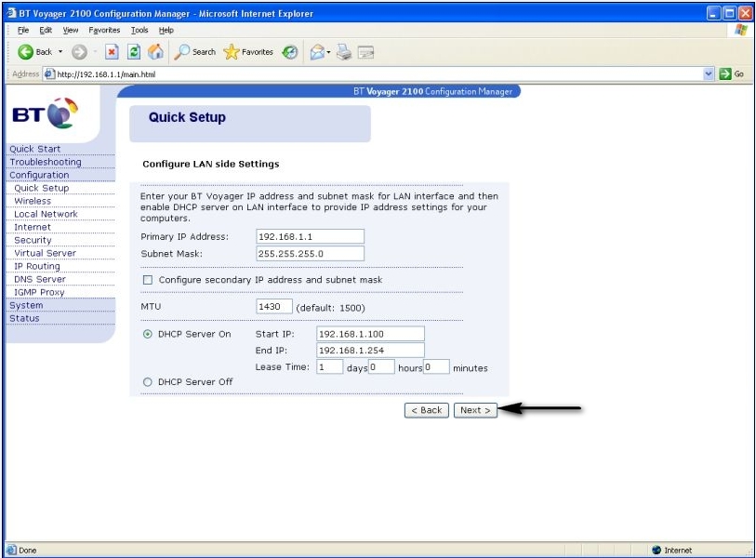The width and height of the screenshot is (756, 558).
Task: Click the Next > button
Action: pos(475,410)
